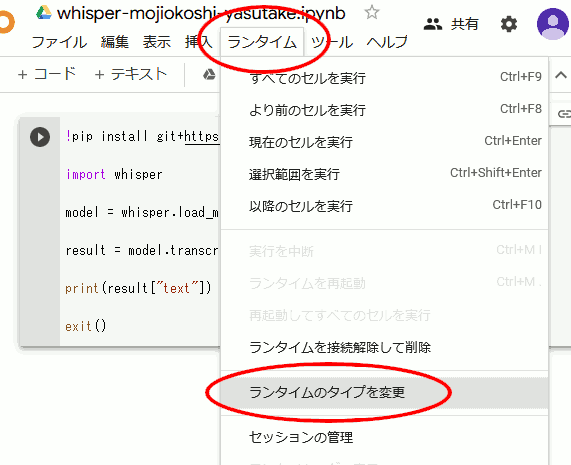Click the cell link icon
Image resolution: width=571 pixels, height=465 pixels.
point(564,114)
